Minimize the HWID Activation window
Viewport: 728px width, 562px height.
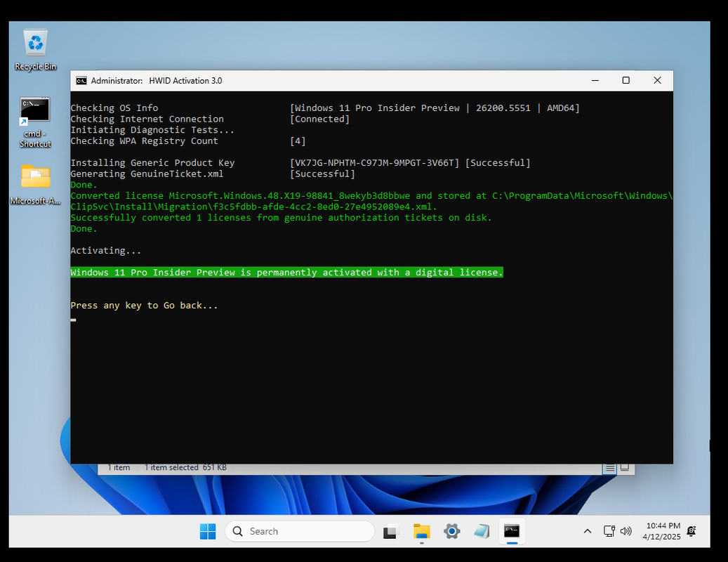(595, 80)
